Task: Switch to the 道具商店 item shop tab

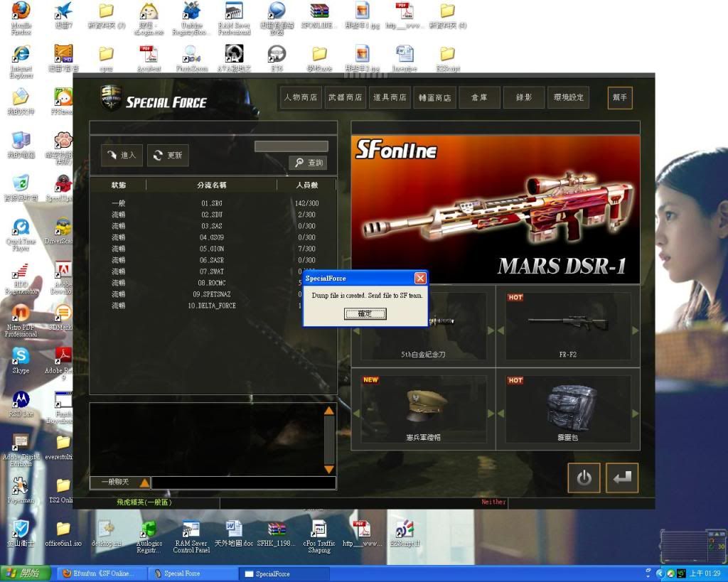Action: point(390,97)
